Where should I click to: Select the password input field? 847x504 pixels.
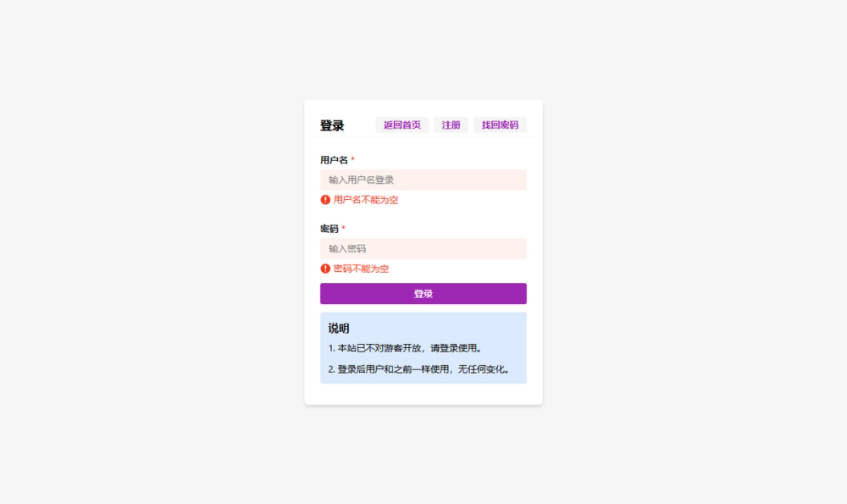tap(423, 248)
